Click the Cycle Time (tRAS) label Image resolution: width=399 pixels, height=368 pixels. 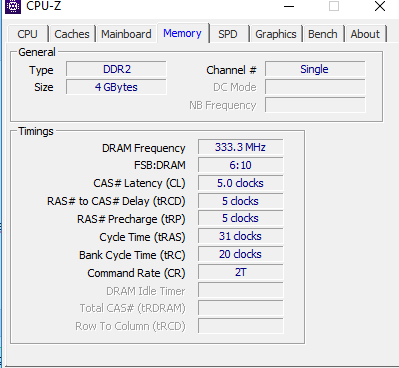pos(142,237)
